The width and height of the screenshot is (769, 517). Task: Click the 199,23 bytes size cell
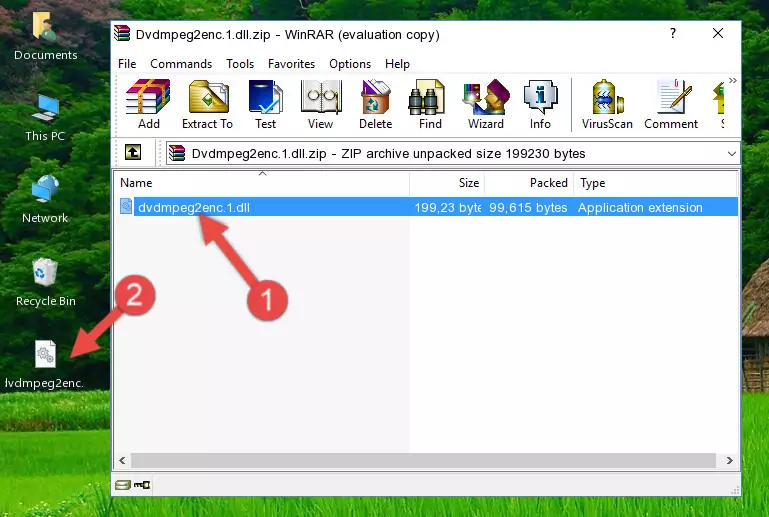click(x=447, y=207)
